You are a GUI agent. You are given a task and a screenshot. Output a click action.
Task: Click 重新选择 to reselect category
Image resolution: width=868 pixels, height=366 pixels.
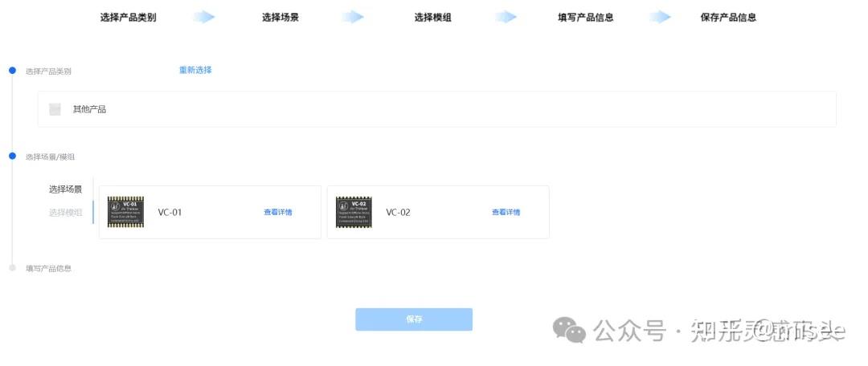(195, 70)
